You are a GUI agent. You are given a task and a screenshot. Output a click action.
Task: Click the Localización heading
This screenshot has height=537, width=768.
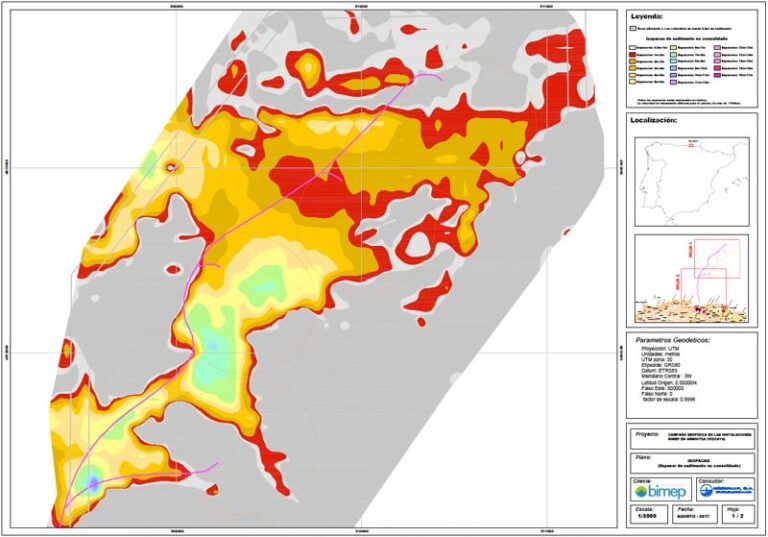657,120
